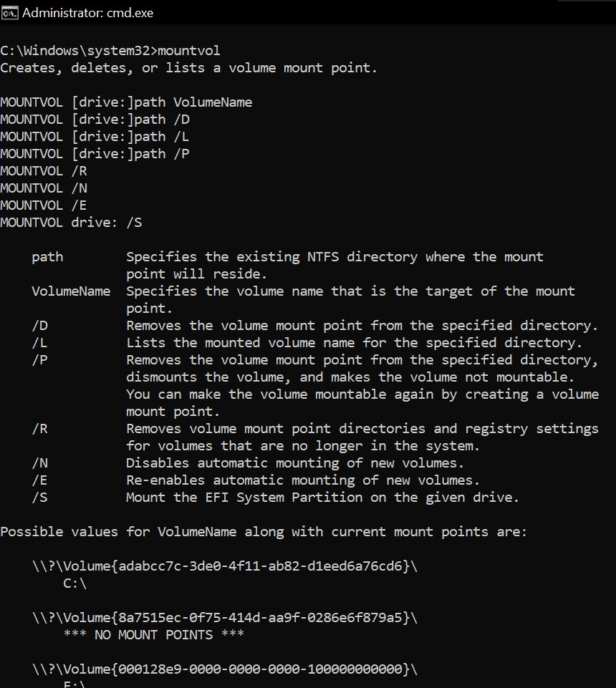Image resolution: width=616 pixels, height=688 pixels.
Task: Click the Administrator: cmd.exe window title
Action: point(88,13)
